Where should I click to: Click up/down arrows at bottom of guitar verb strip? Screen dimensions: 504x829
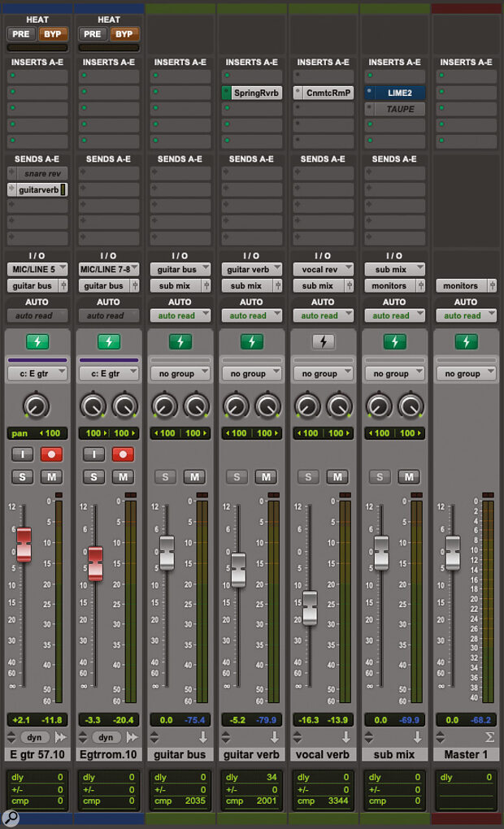[226, 737]
